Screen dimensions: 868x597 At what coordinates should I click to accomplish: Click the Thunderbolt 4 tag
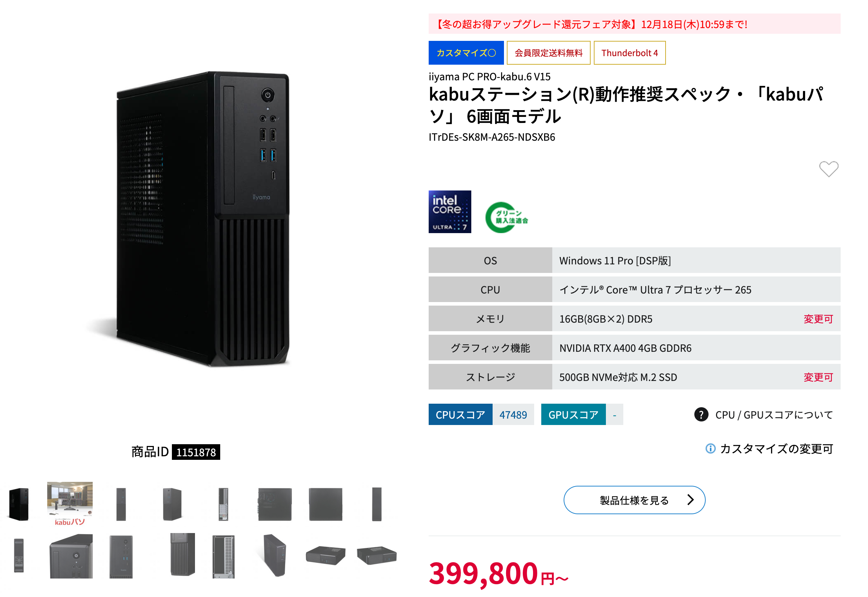(x=629, y=53)
